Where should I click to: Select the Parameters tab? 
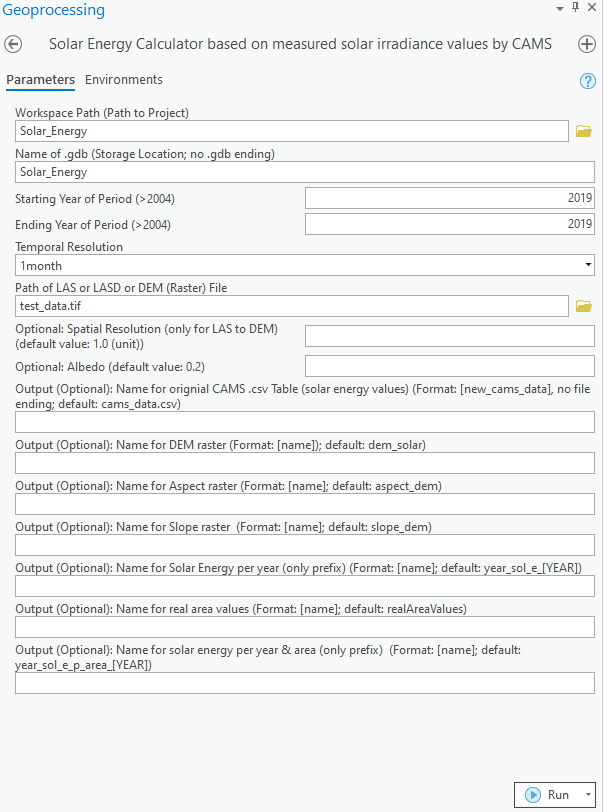click(40, 79)
